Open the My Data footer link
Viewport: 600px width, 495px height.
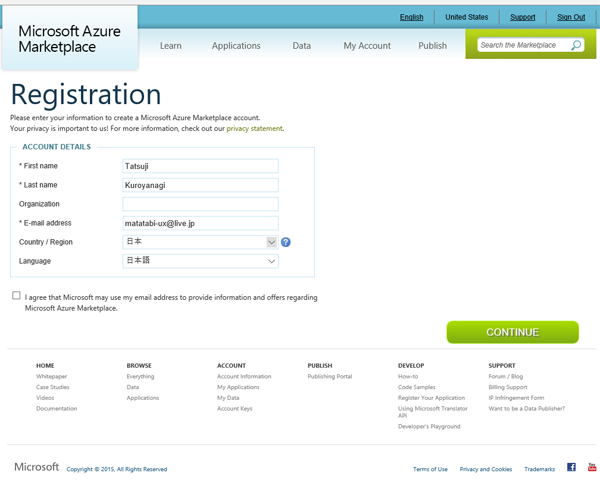click(228, 398)
